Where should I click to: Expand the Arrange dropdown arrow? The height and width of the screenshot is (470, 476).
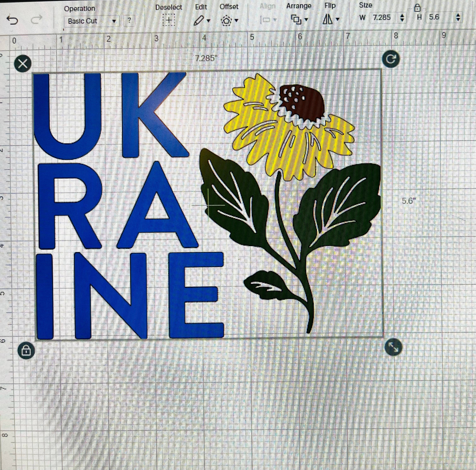[306, 19]
